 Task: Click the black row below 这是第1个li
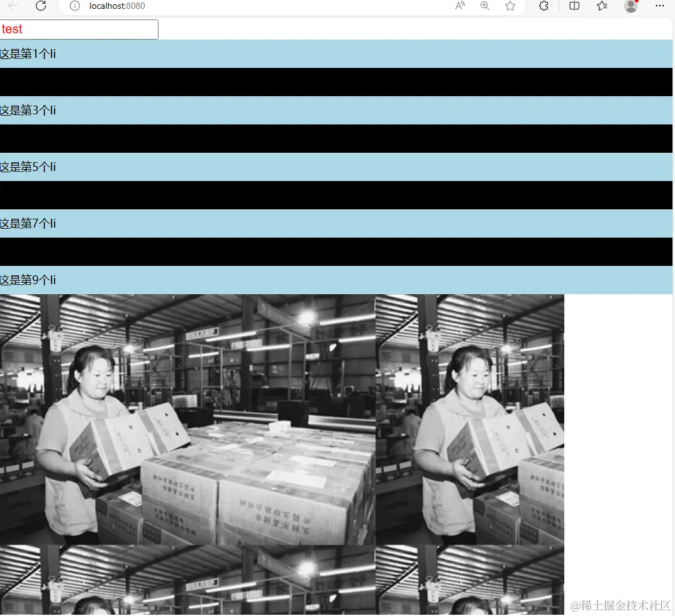tap(336, 82)
